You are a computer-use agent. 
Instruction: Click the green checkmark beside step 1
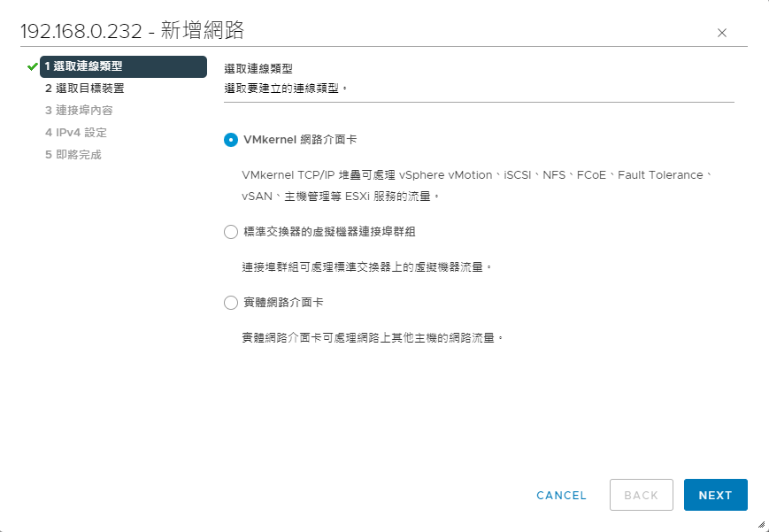point(33,66)
